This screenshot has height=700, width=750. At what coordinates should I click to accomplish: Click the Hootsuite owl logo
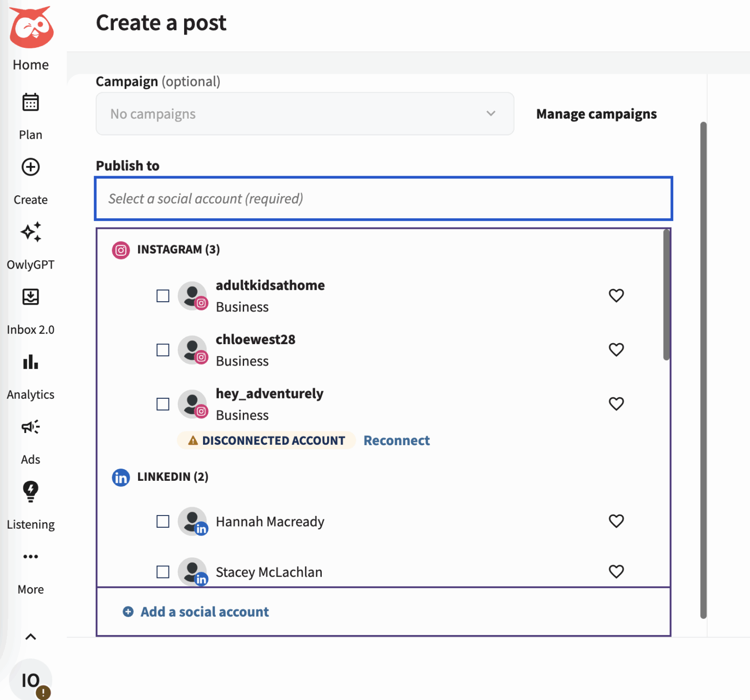[x=31, y=27]
